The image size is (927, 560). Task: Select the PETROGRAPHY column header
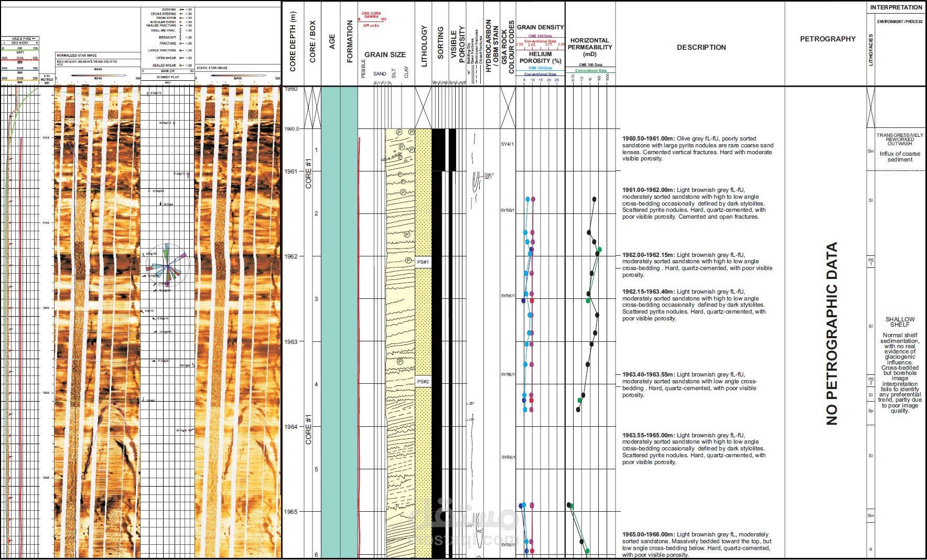coord(827,39)
